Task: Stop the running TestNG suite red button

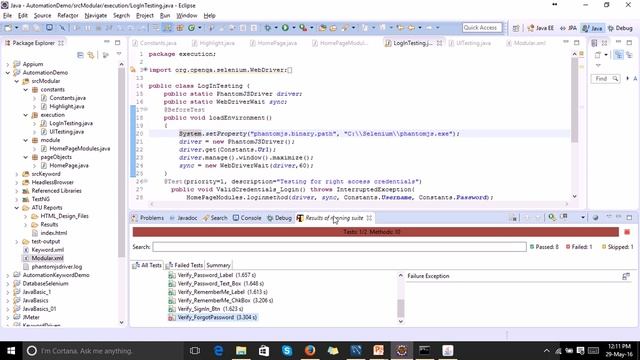Action: click(627, 232)
